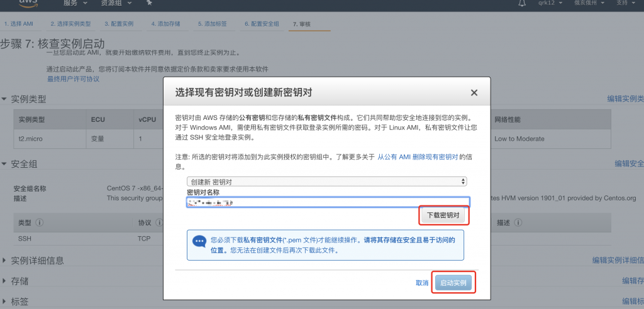Collapse the 实例类型 section
Image resolution: width=644 pixels, height=309 pixels.
(4, 99)
